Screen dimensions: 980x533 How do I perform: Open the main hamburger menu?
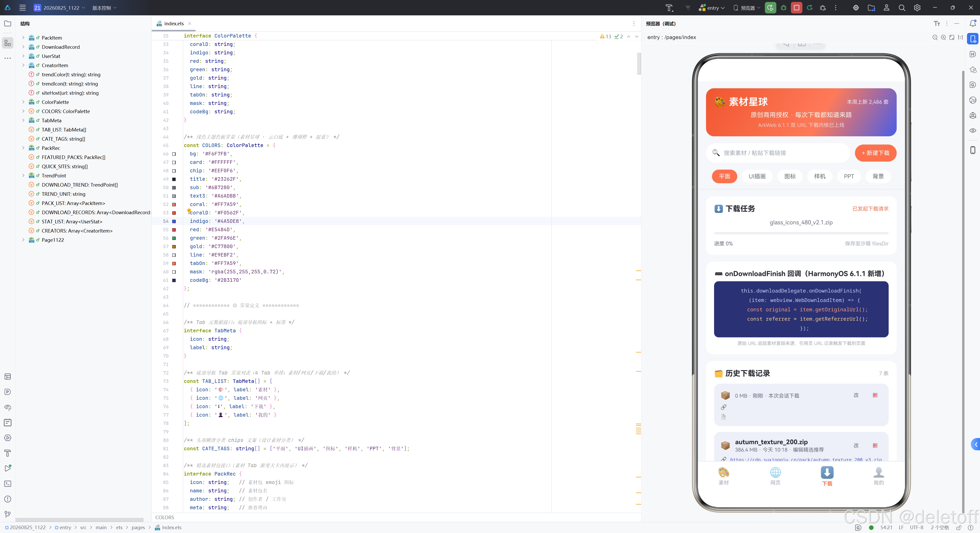click(22, 8)
